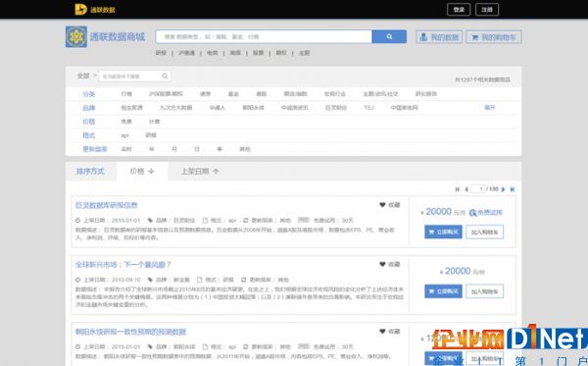Filter format by 研报
The width and height of the screenshot is (588, 366).
click(151, 135)
